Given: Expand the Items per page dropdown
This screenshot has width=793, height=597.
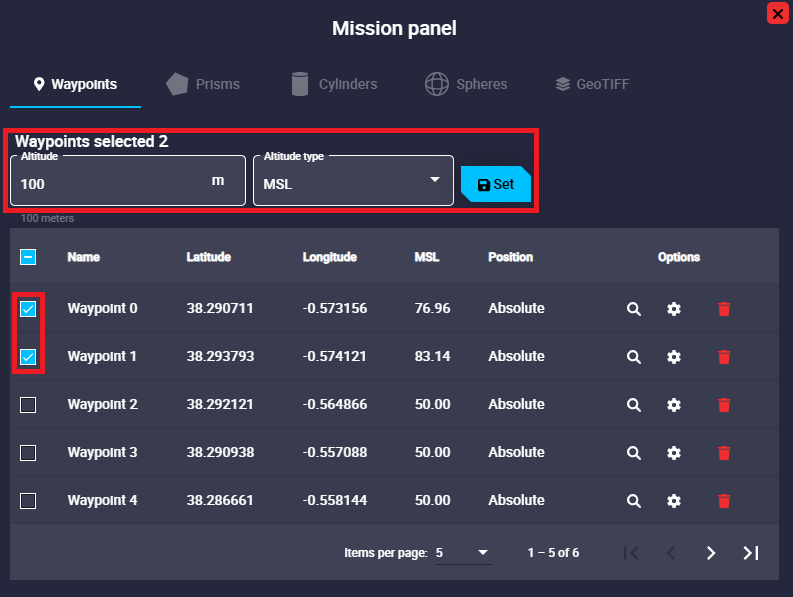Looking at the screenshot, I should pyautogui.click(x=463, y=553).
